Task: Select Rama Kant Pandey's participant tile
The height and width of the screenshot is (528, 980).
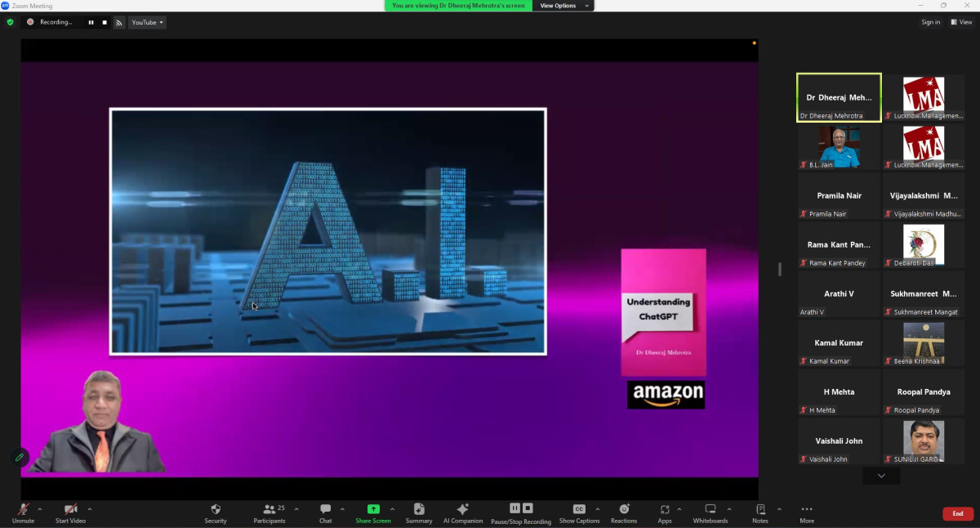Action: tap(839, 245)
